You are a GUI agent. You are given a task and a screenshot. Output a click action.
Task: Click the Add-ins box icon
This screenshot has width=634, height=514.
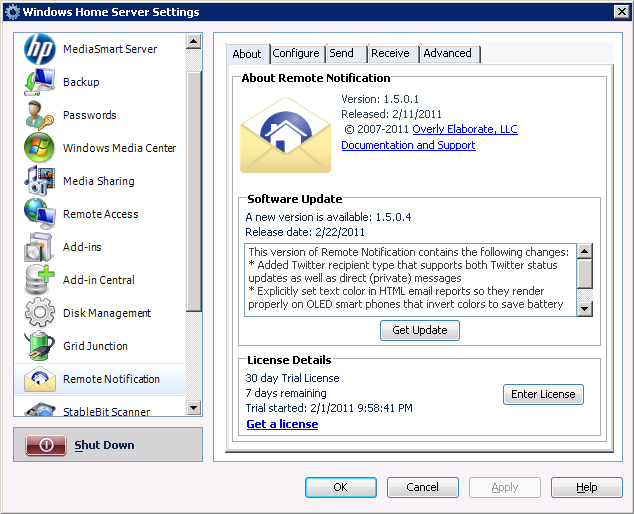coord(38,247)
